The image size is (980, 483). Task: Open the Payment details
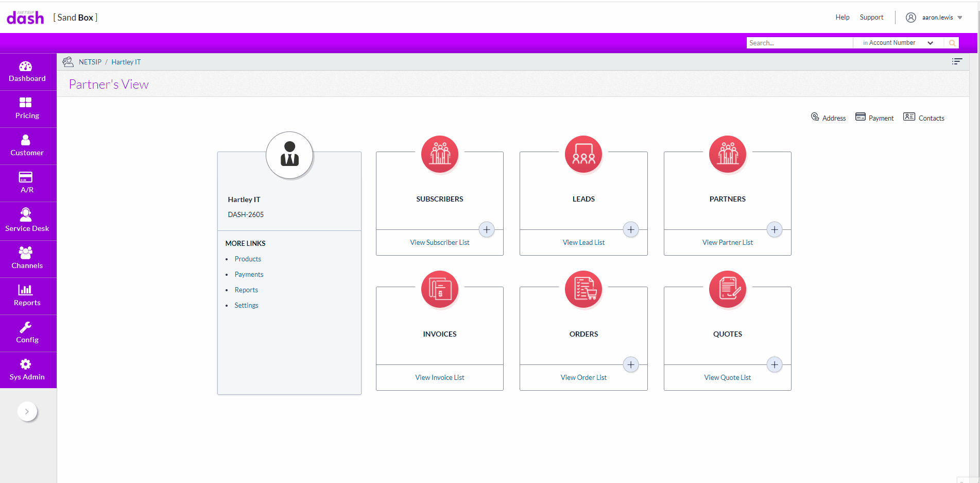click(x=874, y=118)
